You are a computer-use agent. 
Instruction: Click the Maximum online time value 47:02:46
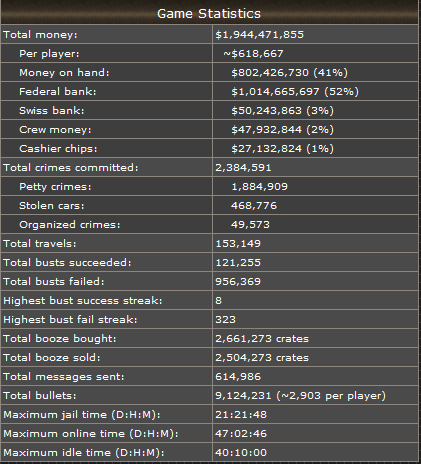pyautogui.click(x=241, y=434)
